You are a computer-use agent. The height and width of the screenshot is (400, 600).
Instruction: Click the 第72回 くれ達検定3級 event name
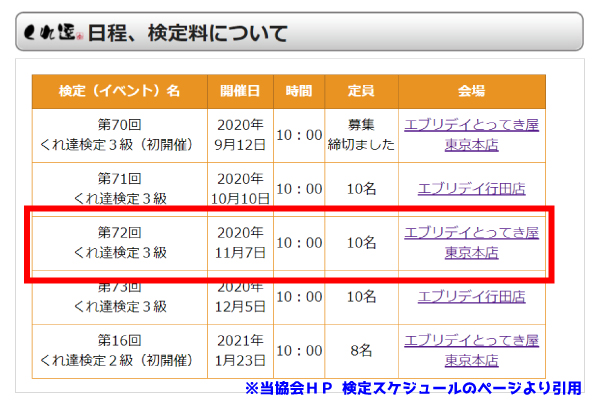point(119,242)
